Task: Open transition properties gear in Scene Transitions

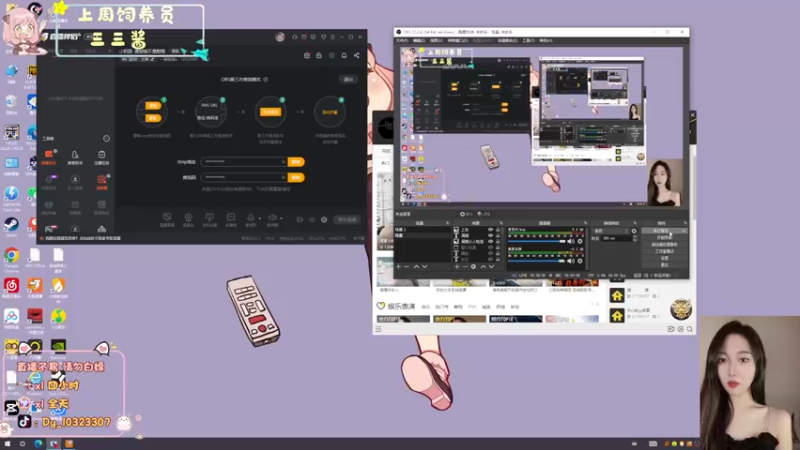Action: click(634, 231)
